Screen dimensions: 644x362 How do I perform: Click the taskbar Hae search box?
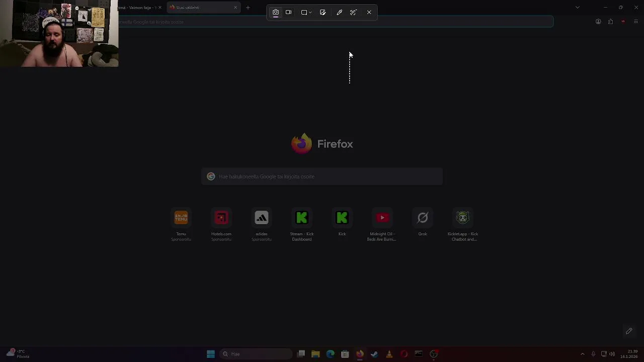tap(256, 354)
